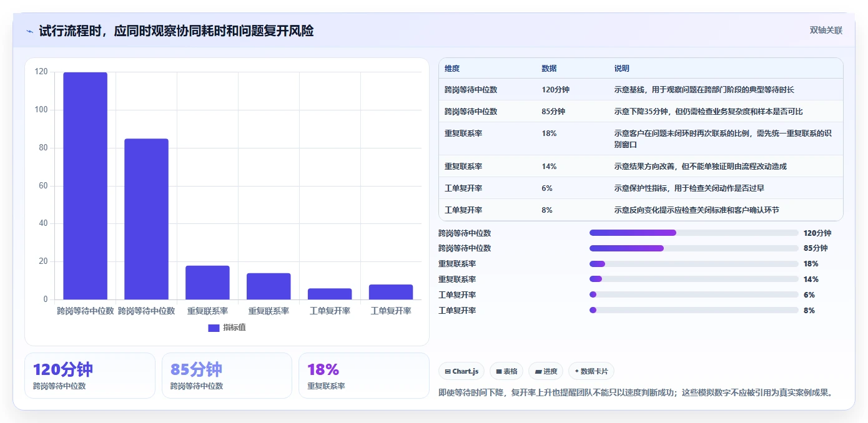Screen dimensions: 868x423
Task: Click the y-axis tick label 20
Action: (44, 261)
